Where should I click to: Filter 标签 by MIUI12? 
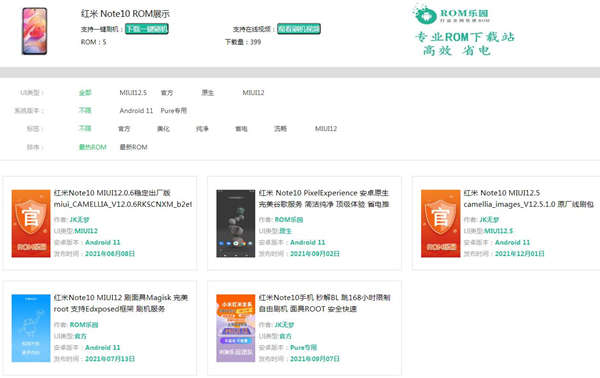326,129
